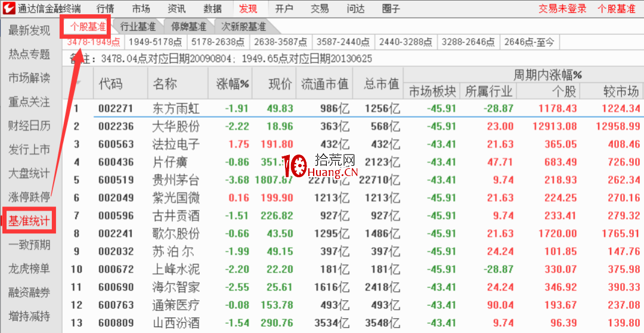Select stock name 海尔智家
644x333 pixels.
176,287
